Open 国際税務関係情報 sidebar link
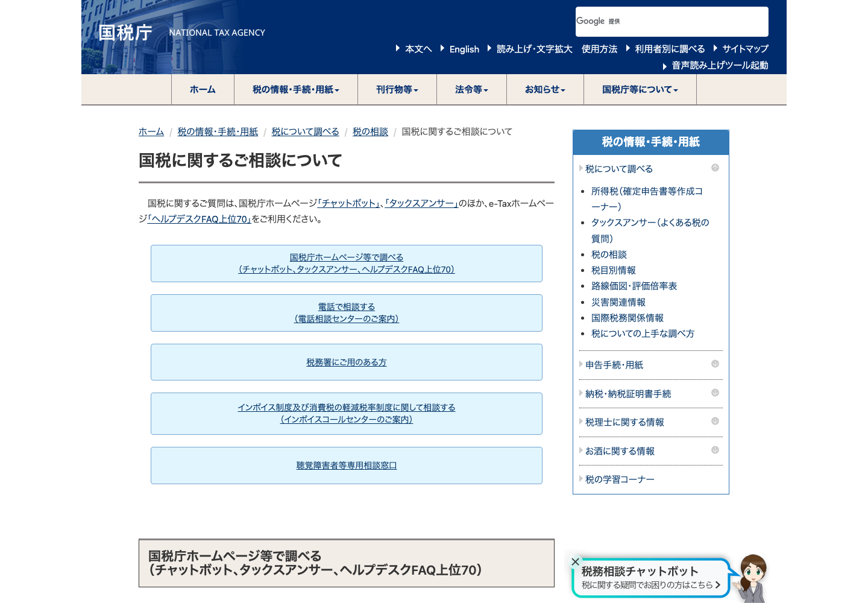 (x=627, y=318)
